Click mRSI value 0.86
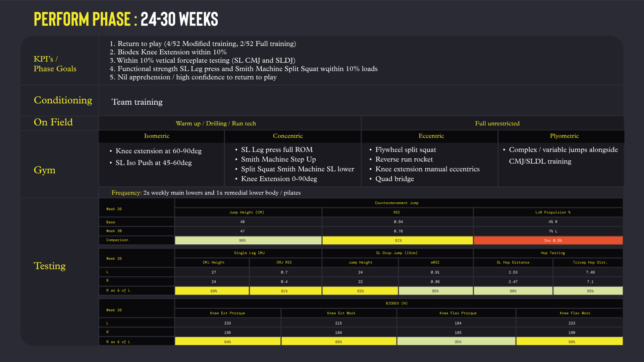 [x=435, y=282]
